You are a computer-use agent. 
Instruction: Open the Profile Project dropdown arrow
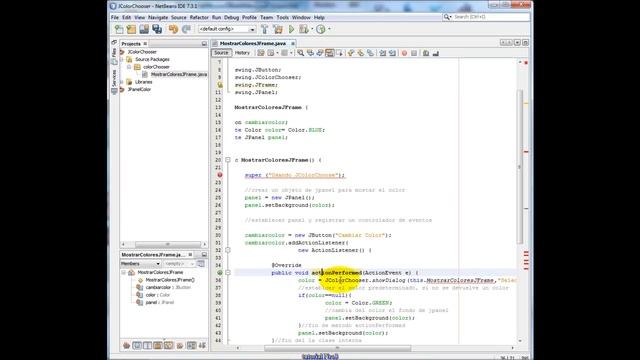329,29
